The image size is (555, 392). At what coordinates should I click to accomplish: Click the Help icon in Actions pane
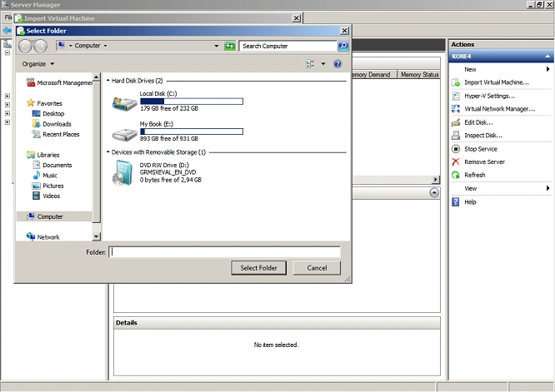(x=456, y=202)
